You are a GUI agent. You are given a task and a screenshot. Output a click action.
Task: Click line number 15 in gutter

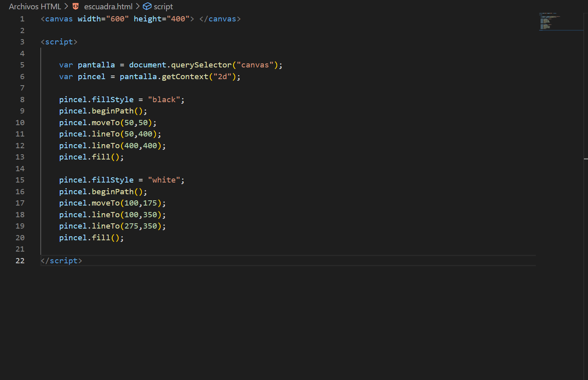[20, 180]
